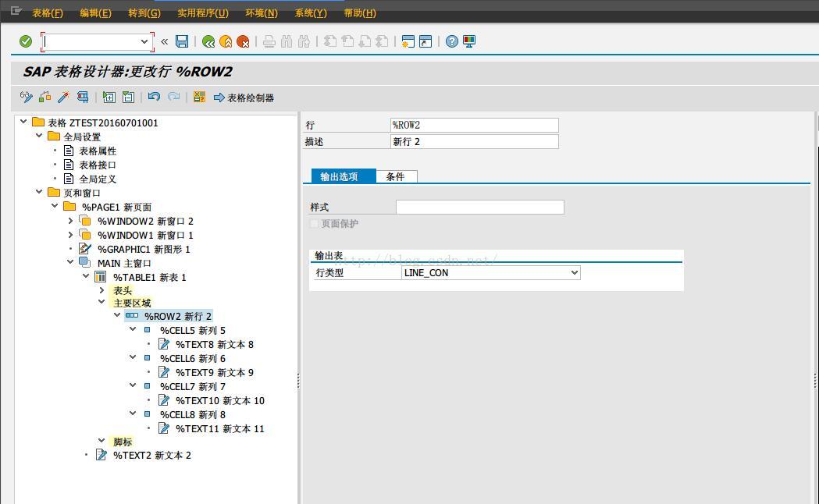819x504 pixels.
Task: Toggle the Field List icon
Action: pos(200,97)
